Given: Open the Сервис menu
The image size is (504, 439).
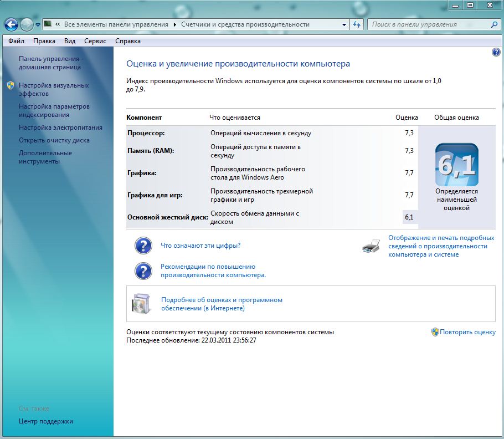Looking at the screenshot, I should tap(95, 41).
